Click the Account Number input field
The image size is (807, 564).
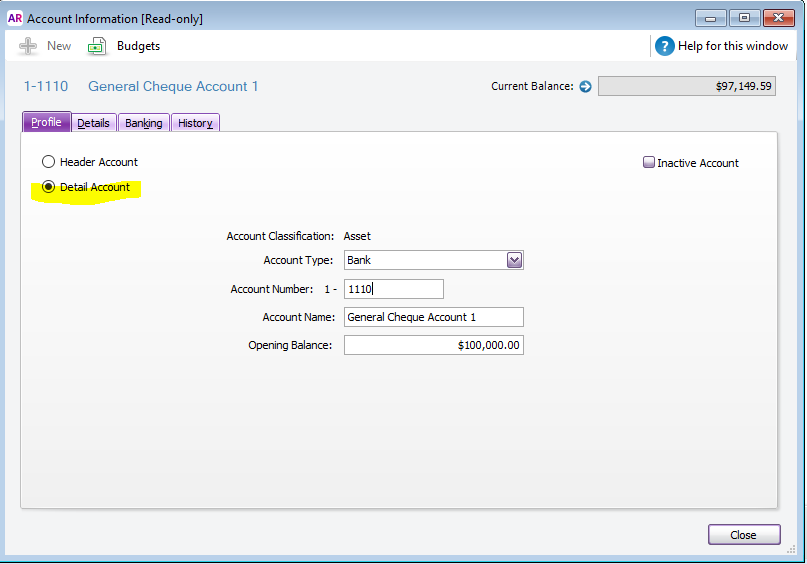pyautogui.click(x=393, y=289)
